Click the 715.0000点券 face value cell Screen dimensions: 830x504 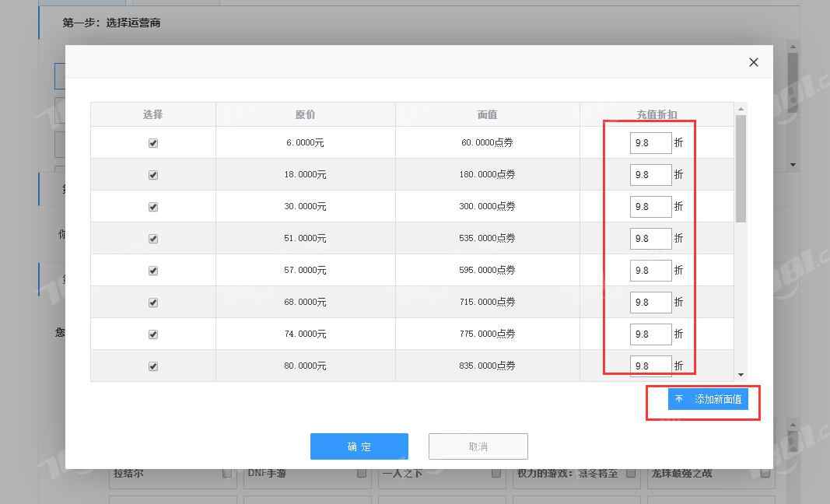pos(487,302)
